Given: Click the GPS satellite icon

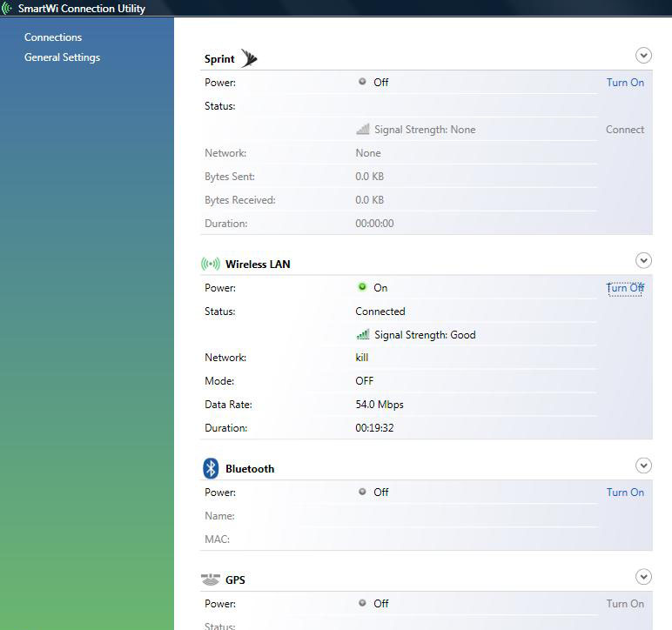Looking at the screenshot, I should pyautogui.click(x=211, y=580).
